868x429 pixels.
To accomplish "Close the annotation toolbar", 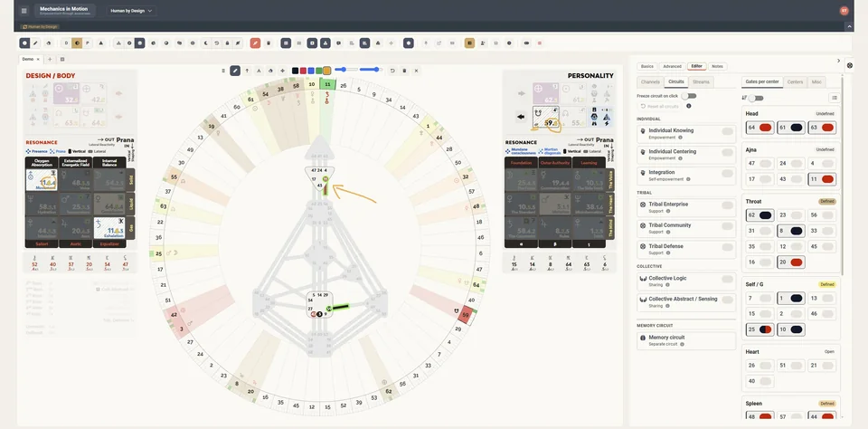I will (416, 71).
